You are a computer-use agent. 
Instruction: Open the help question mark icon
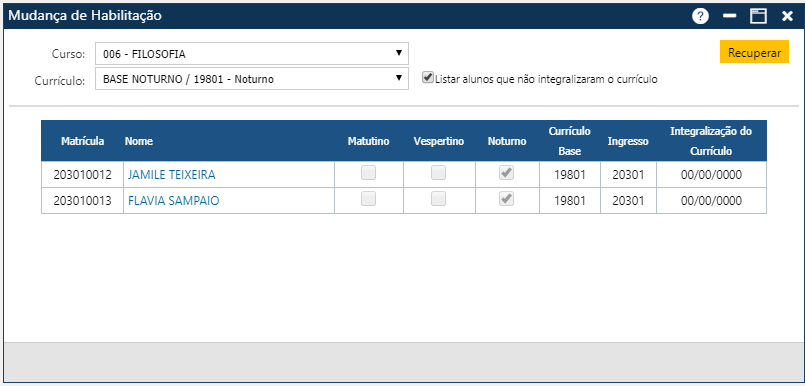click(x=700, y=16)
